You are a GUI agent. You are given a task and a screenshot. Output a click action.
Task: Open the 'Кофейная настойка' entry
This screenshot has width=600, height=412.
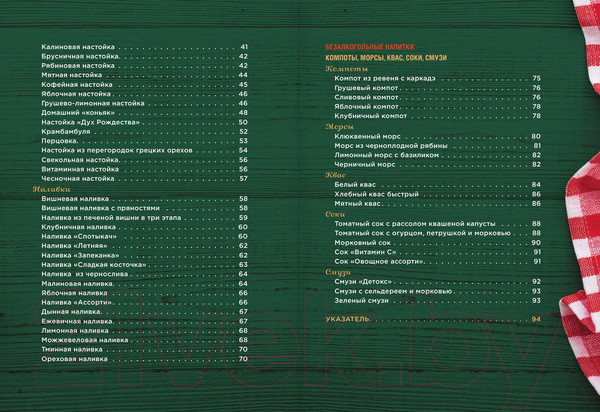(x=79, y=85)
